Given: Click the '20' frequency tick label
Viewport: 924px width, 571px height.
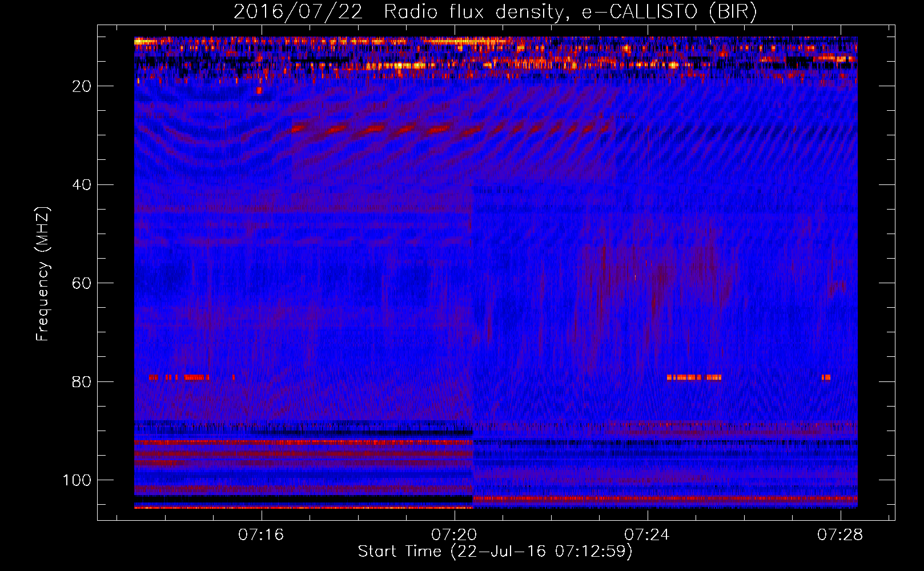Looking at the screenshot, I should [x=82, y=86].
